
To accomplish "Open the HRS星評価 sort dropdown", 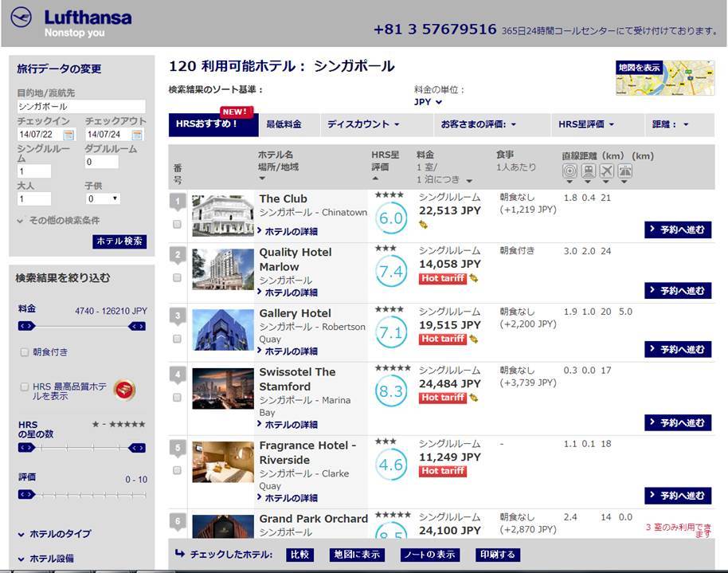I will (586, 124).
